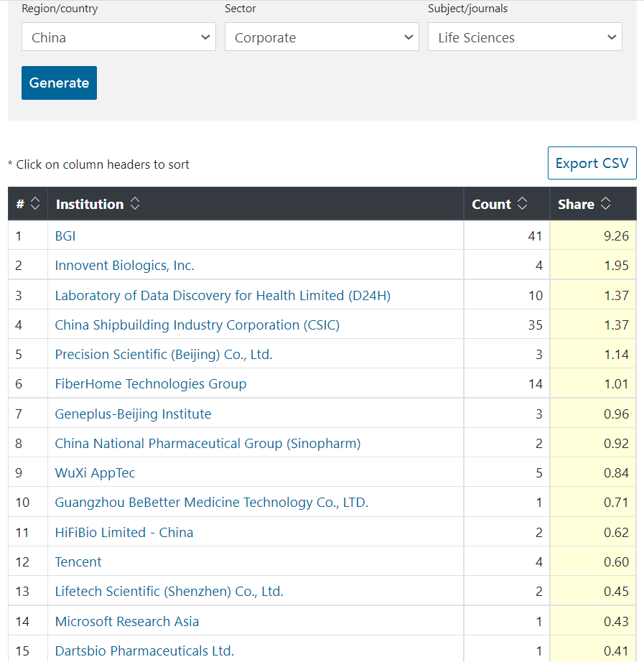The height and width of the screenshot is (662, 644).
Task: Click BGI's share value 9.26
Action: (616, 236)
